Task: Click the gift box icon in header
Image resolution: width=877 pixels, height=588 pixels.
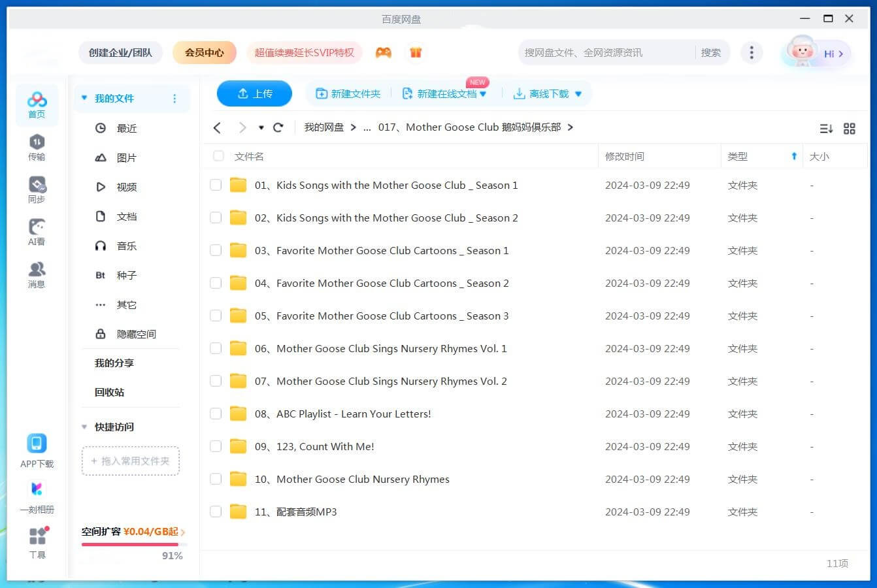Action: (416, 52)
